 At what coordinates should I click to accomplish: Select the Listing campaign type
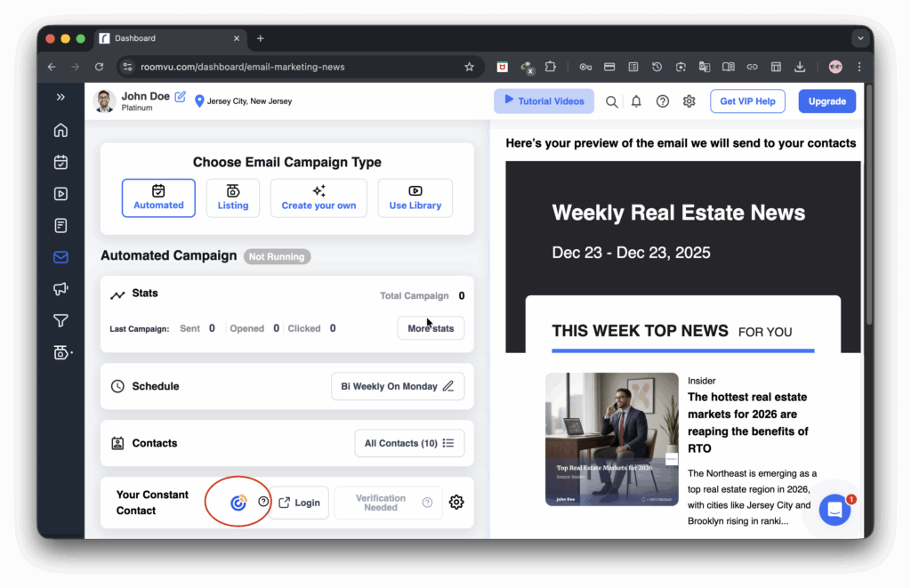[x=233, y=197]
